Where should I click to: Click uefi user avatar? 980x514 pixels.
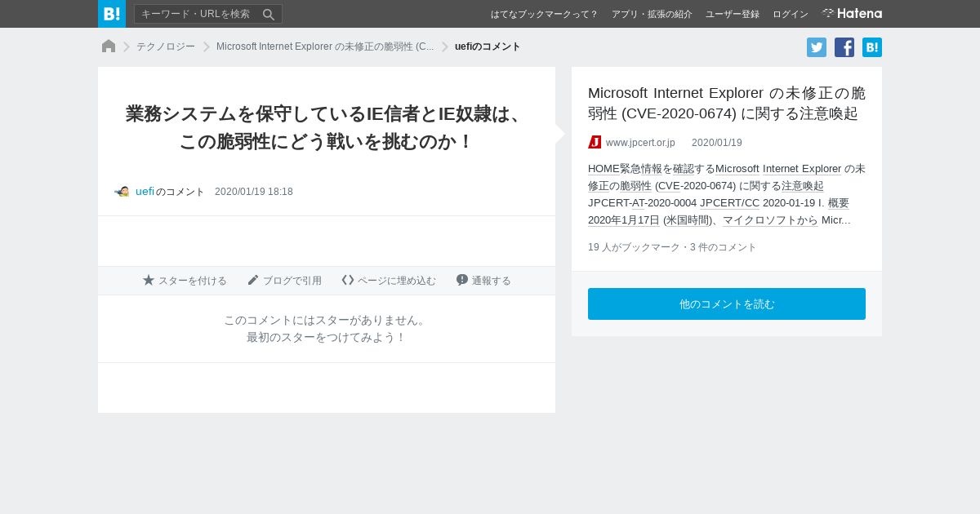point(122,192)
